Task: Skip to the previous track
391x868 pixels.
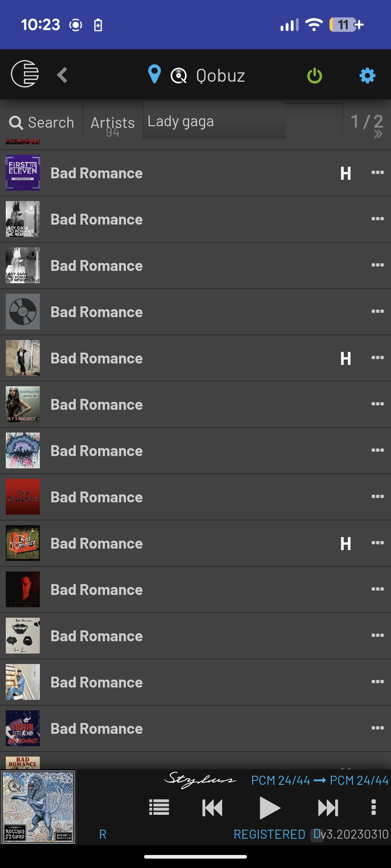Action: 212,808
